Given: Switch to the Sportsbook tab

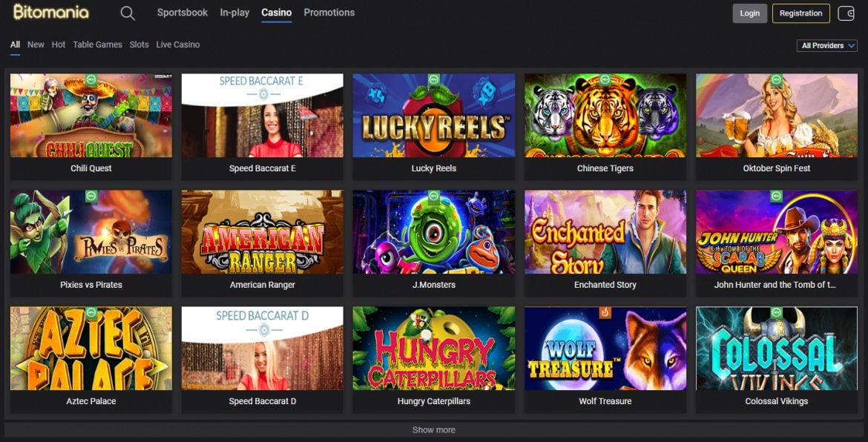Looking at the screenshot, I should pos(183,13).
